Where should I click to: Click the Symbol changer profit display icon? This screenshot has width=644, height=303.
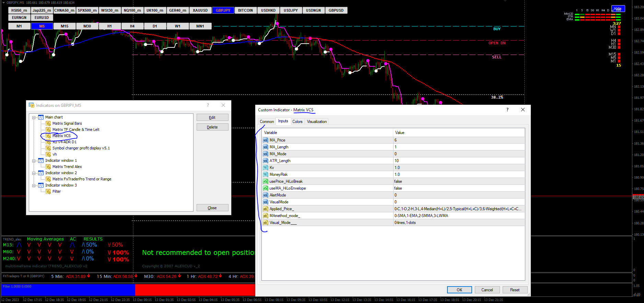pos(48,148)
